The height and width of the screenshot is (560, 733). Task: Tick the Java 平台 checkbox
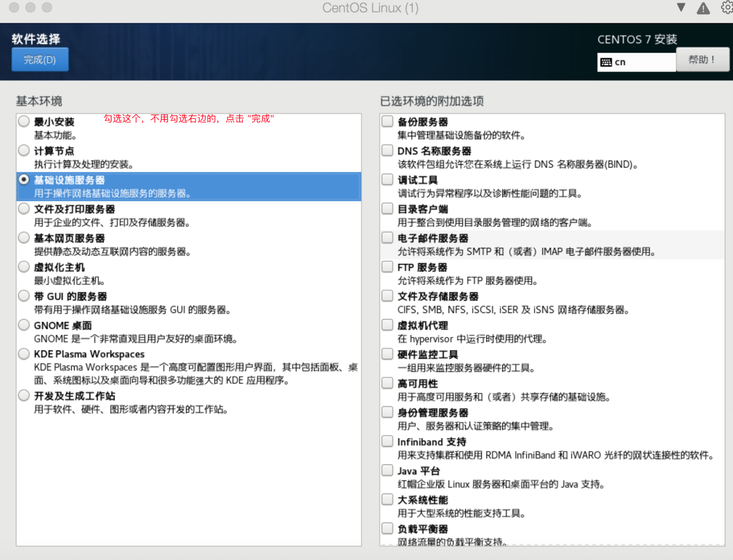point(388,470)
